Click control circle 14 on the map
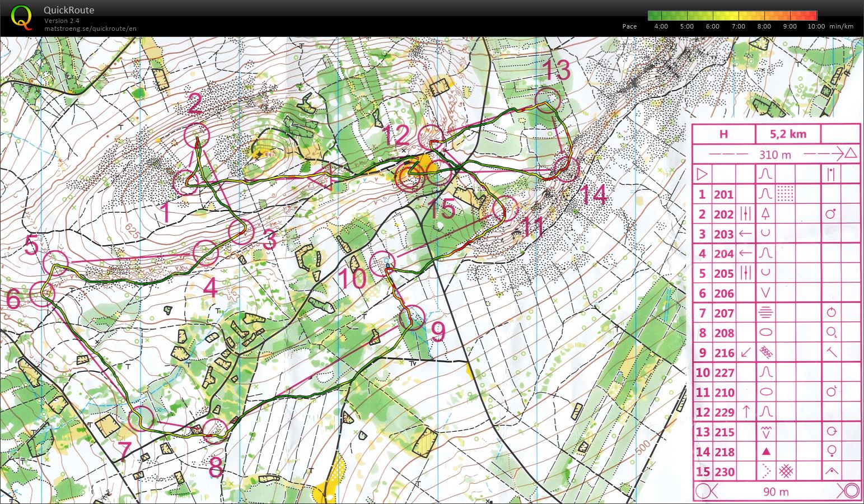The image size is (864, 504). coord(566,169)
